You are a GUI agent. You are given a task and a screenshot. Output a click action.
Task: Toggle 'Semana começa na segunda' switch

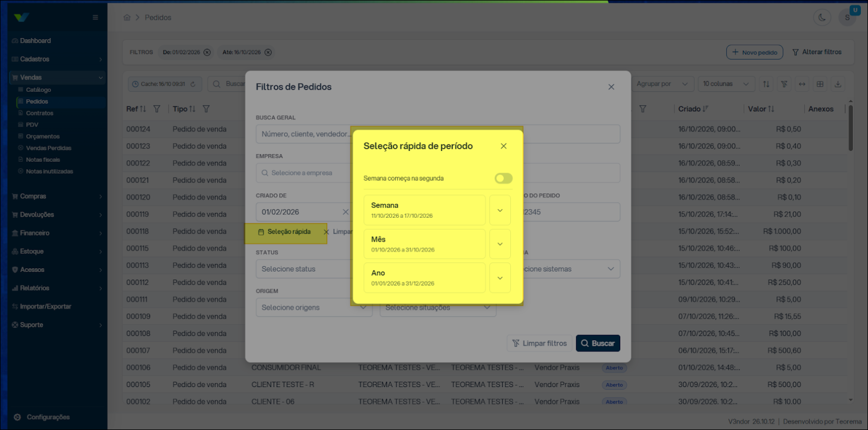pos(503,178)
